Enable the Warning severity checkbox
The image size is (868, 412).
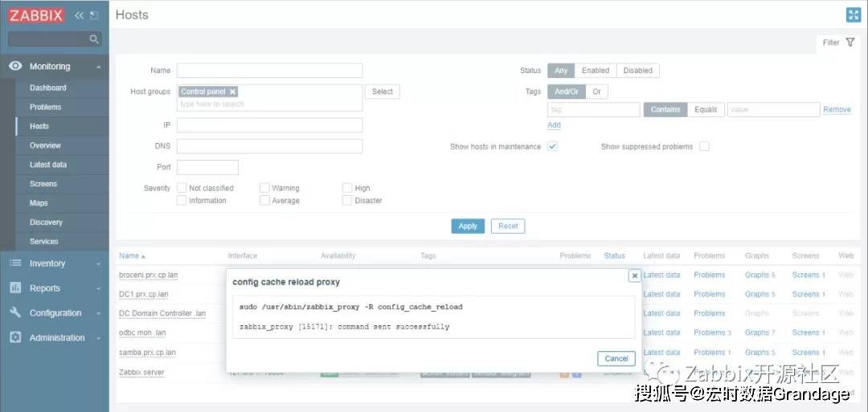click(264, 187)
